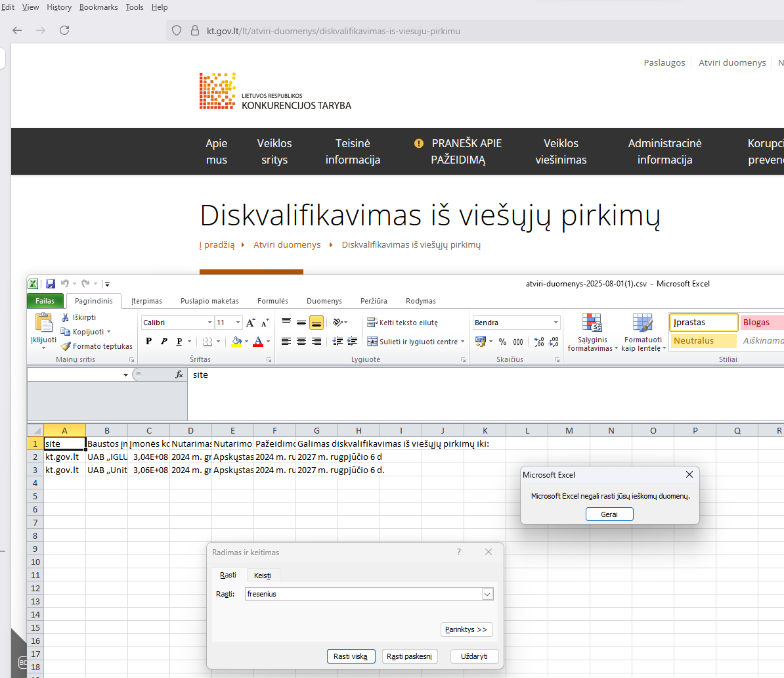Click the Save icon in quick access toolbar
The height and width of the screenshot is (678, 784).
pyautogui.click(x=51, y=284)
